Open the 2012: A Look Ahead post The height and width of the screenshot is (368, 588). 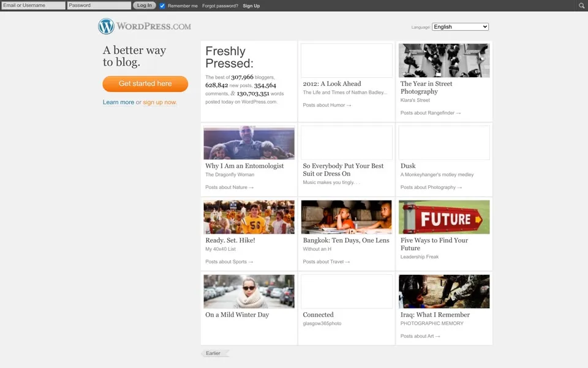pyautogui.click(x=332, y=84)
